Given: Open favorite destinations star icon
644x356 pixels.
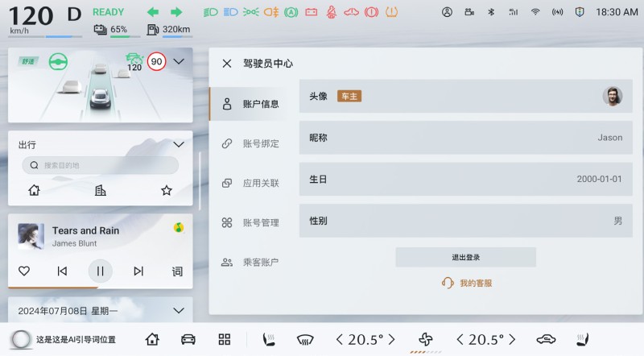Looking at the screenshot, I should (167, 190).
